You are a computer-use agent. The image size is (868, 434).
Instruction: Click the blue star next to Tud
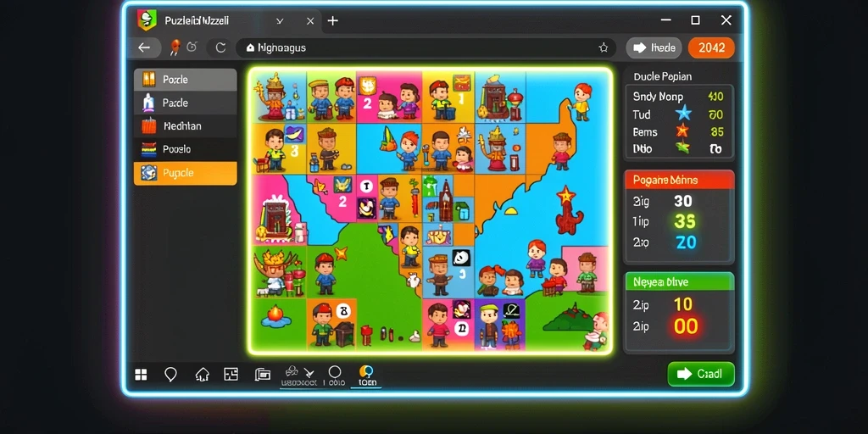pos(684,114)
